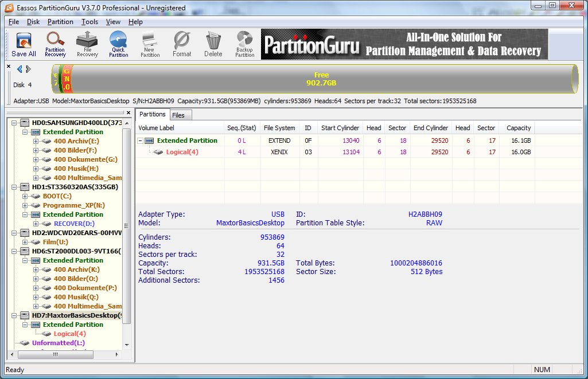The image size is (588, 379).
Task: Select HD6:ST2000DL003-9VT166 disk in tree
Action: [76, 251]
